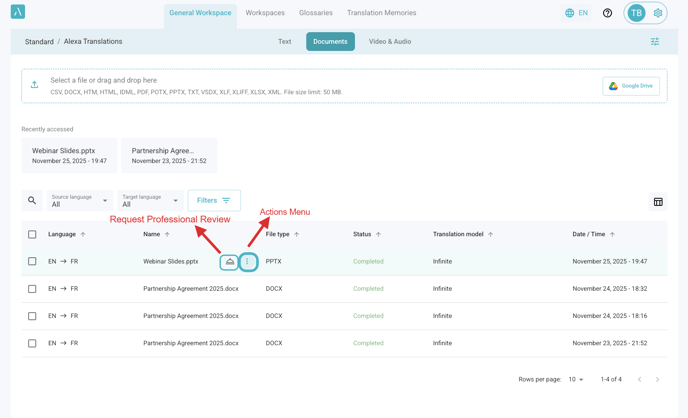Click the Request Professional Review icon

(x=229, y=262)
